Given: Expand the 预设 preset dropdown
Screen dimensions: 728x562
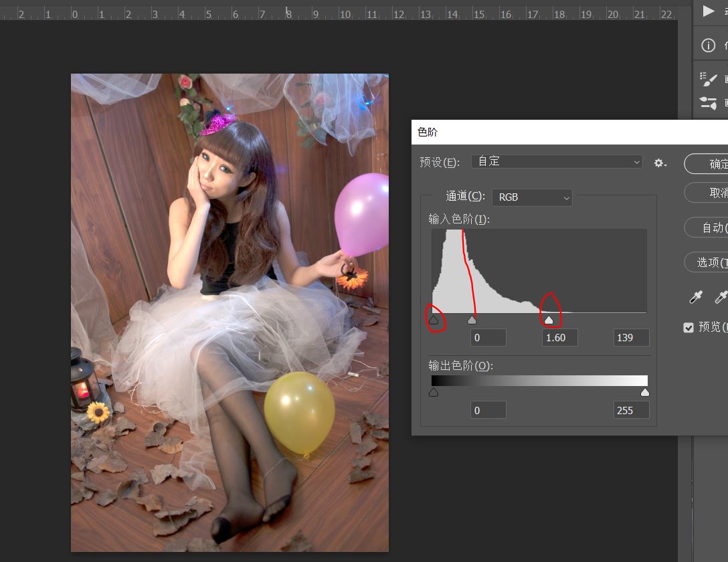Looking at the screenshot, I should tap(557, 162).
